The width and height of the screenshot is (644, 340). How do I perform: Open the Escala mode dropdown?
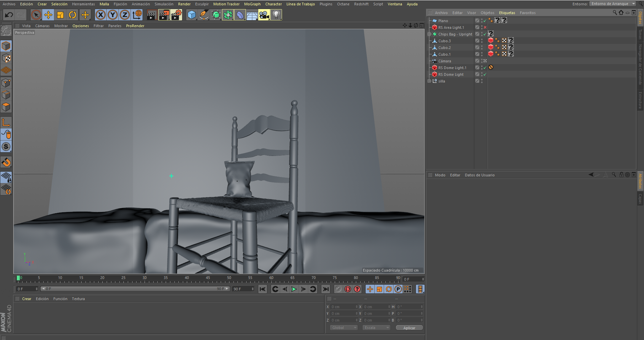click(x=376, y=328)
